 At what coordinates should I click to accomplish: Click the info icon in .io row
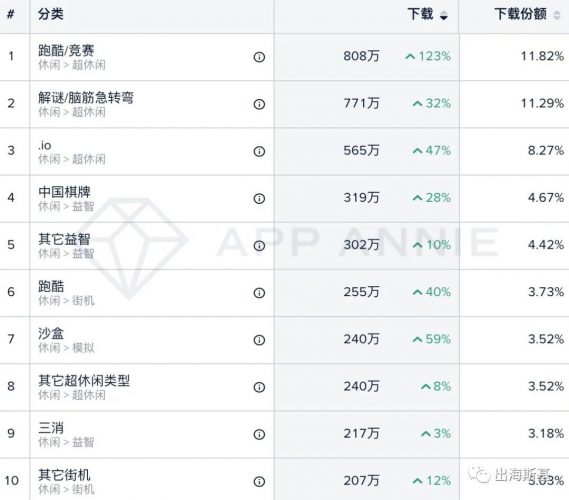coord(259,151)
